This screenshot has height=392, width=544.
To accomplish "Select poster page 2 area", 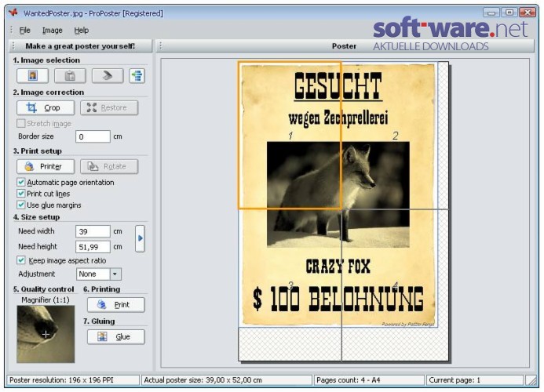I will pyautogui.click(x=395, y=136).
